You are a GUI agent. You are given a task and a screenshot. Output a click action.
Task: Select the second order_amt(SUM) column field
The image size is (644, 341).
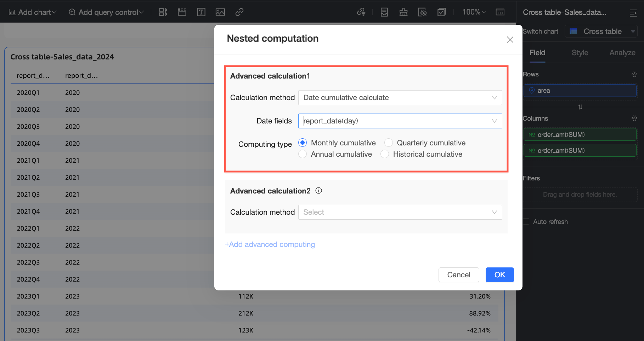pos(580,151)
